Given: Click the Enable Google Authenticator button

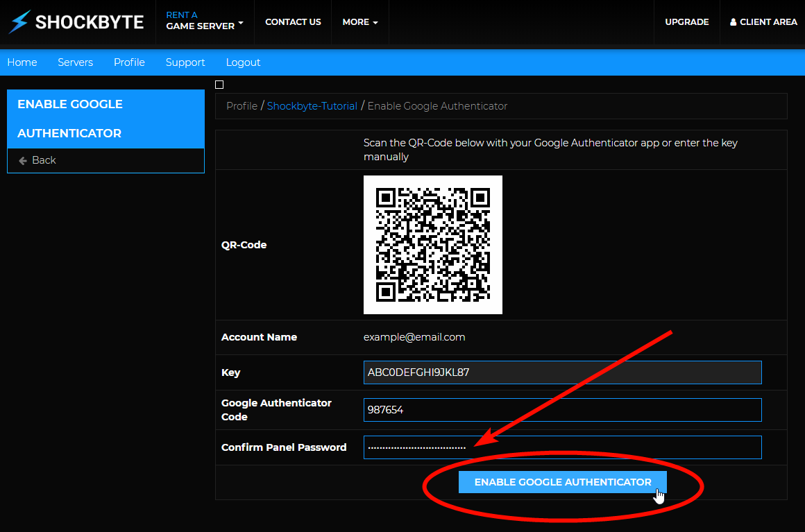Looking at the screenshot, I should coord(563,482).
